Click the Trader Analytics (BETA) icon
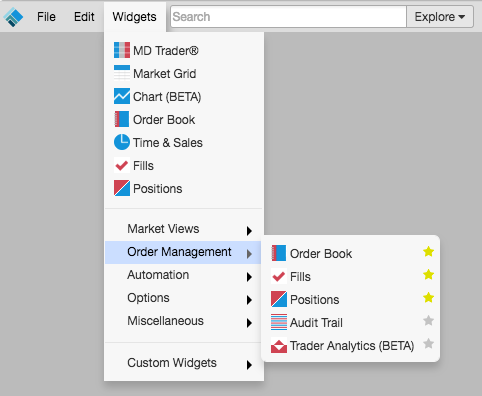 279,345
